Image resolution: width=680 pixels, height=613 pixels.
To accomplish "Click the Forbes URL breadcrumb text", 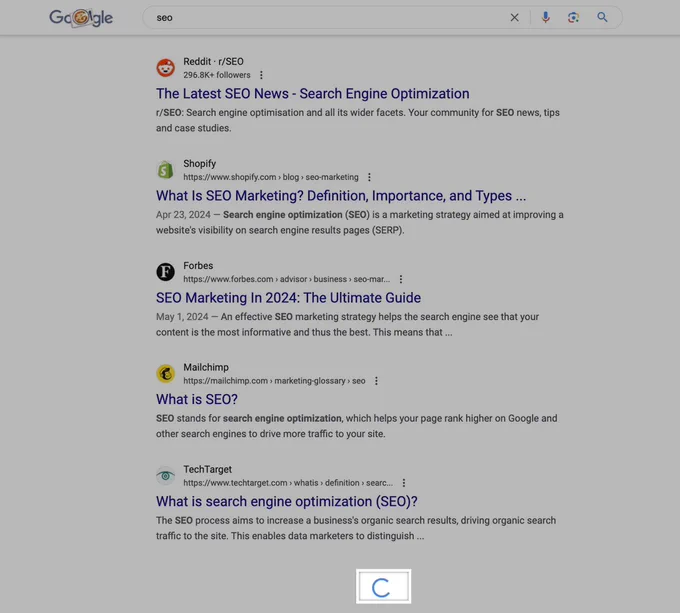I will [x=286, y=279].
